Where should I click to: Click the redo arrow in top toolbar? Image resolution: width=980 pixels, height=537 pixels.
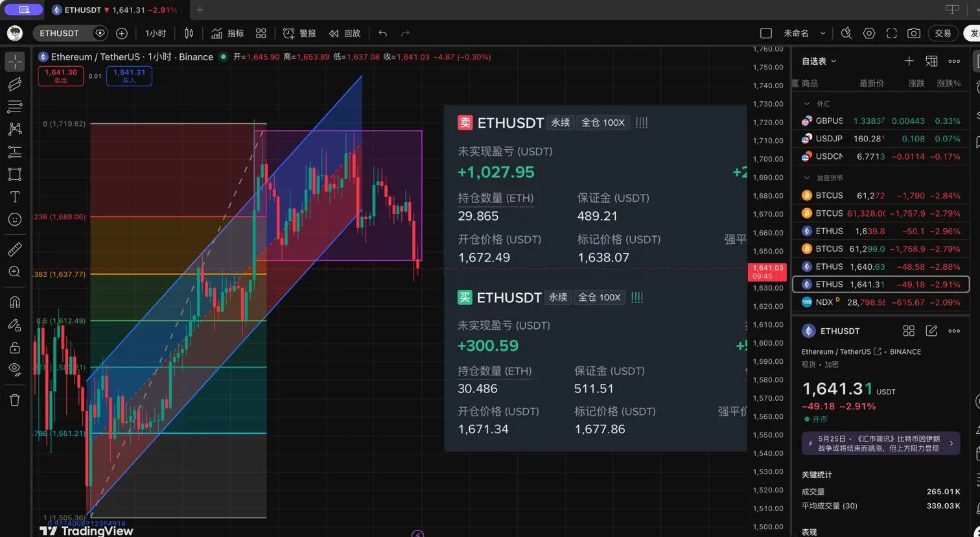406,33
